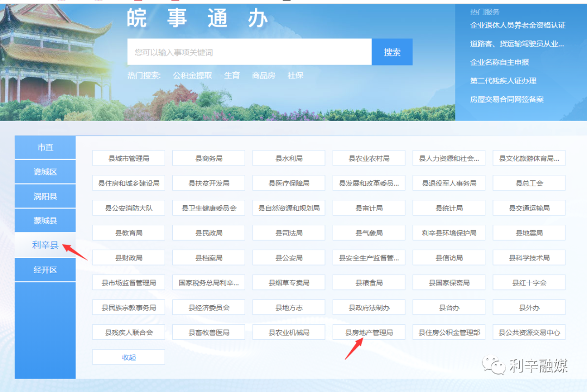Click the 社保 hot search link
Screen dimensions: 587x392
tap(295, 75)
